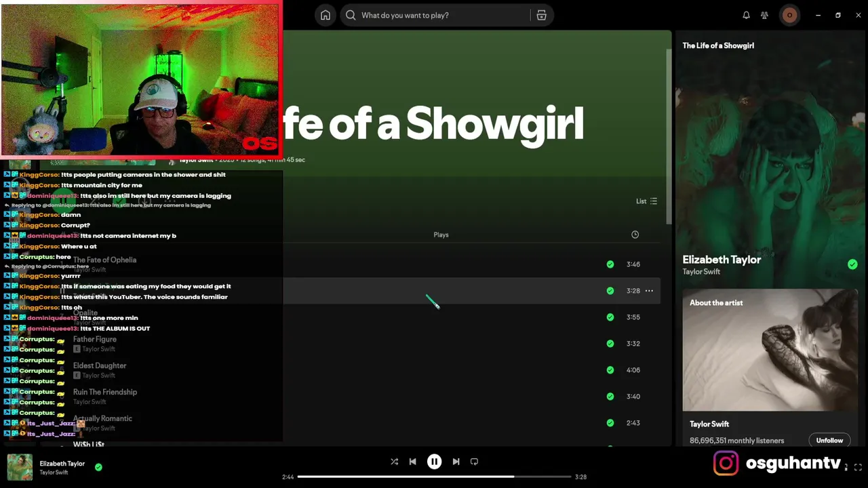Image resolution: width=868 pixels, height=488 pixels.
Task: Toggle saved check on Actually Romantic row
Action: (610, 423)
